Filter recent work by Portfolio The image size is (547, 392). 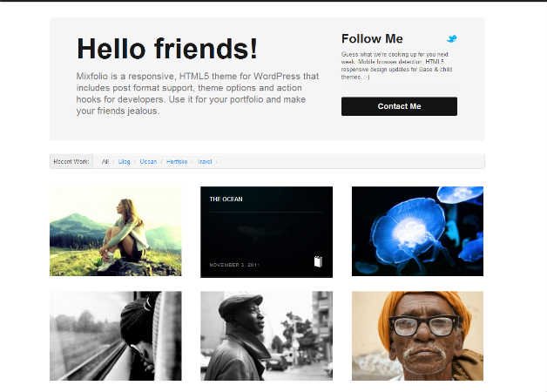coord(177,162)
